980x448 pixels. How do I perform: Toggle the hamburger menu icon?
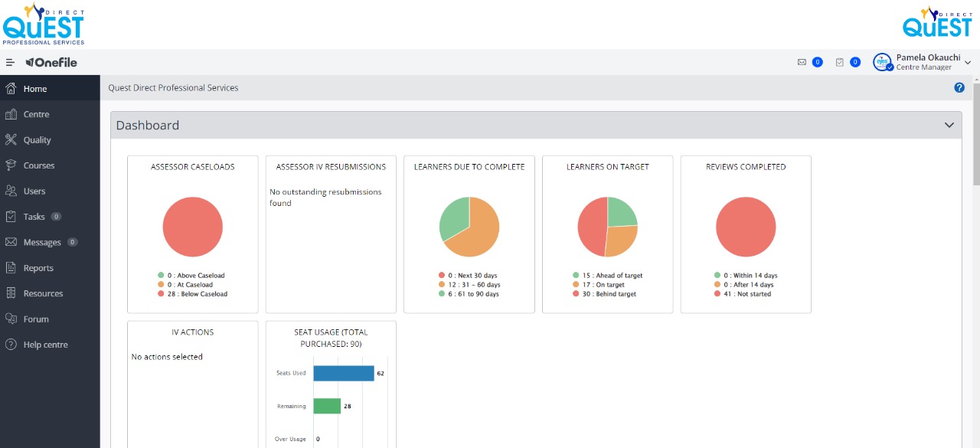pyautogui.click(x=10, y=63)
